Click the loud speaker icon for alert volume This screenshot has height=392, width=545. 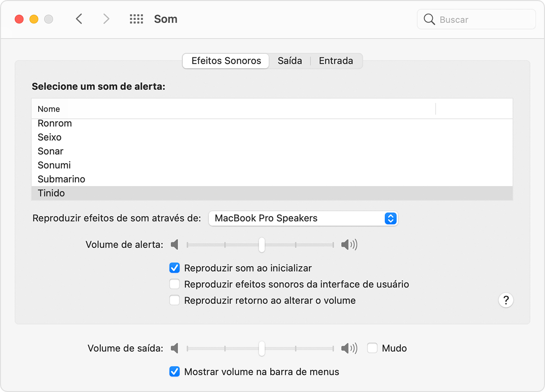[x=349, y=245]
